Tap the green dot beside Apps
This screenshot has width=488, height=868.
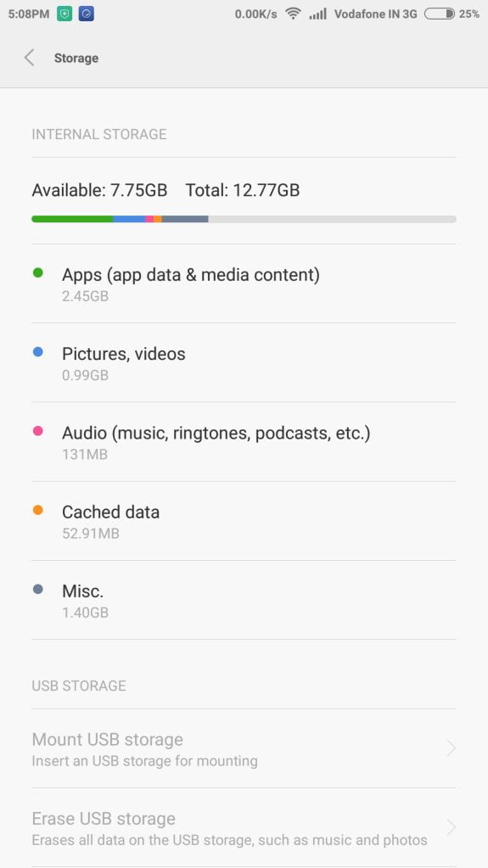point(37,272)
